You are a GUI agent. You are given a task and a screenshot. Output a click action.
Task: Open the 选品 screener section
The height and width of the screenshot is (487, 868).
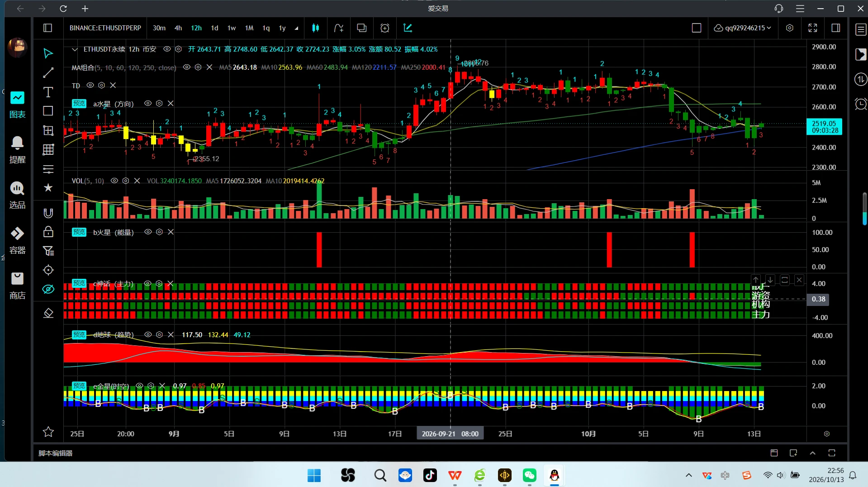pos(17,195)
